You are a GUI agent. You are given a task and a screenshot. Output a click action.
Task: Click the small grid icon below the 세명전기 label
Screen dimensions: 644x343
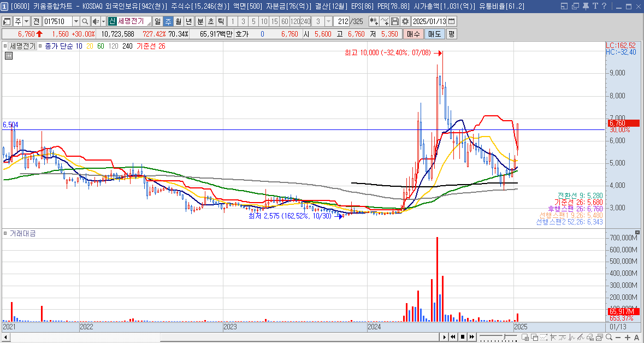pyautogui.click(x=8, y=56)
